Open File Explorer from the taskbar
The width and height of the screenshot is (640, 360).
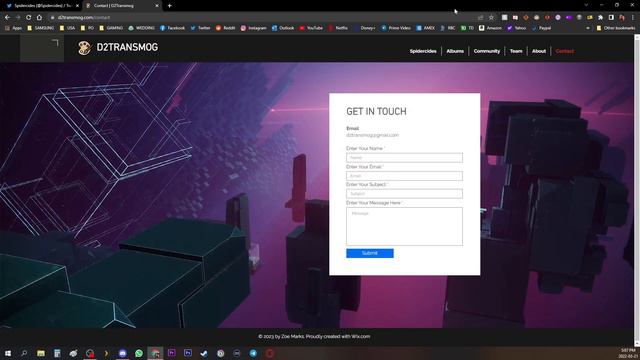click(x=41, y=353)
